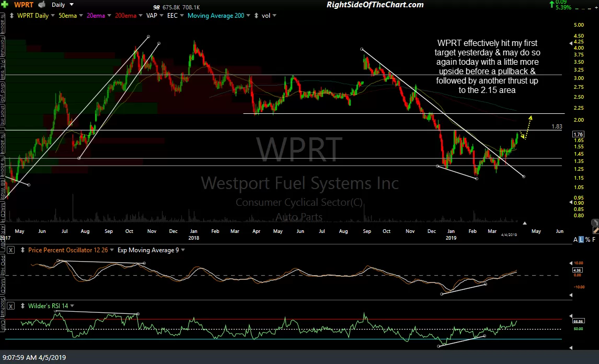
Task: Open the Moving Average 200 dropdown
Action: coord(248,16)
